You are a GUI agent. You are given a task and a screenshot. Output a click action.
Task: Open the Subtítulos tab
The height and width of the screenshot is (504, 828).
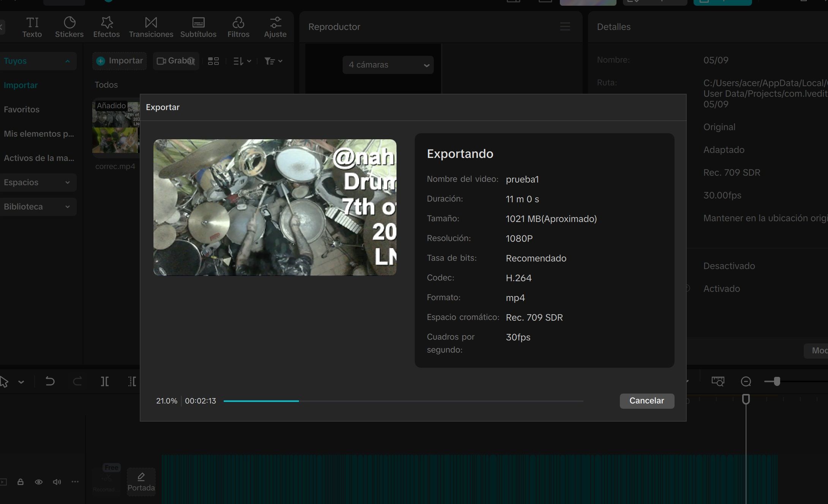(x=198, y=27)
